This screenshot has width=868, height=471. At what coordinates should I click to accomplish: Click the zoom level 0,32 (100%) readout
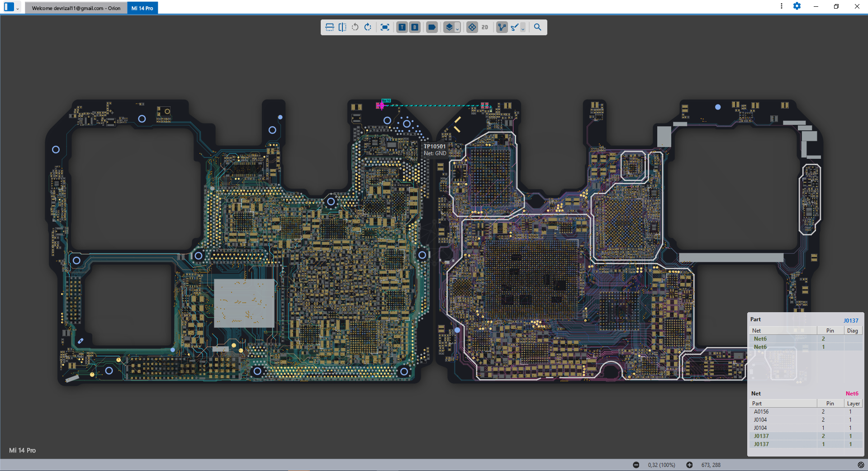pos(661,465)
